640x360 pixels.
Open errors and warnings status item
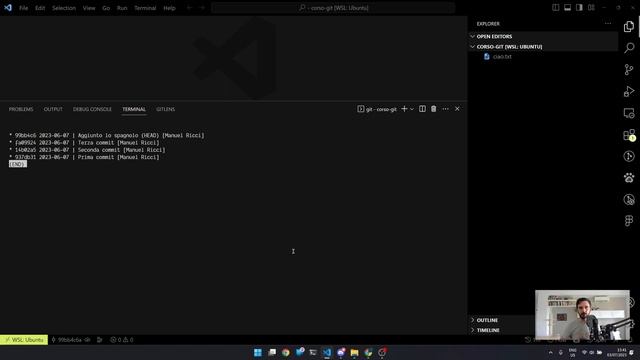tap(122, 340)
